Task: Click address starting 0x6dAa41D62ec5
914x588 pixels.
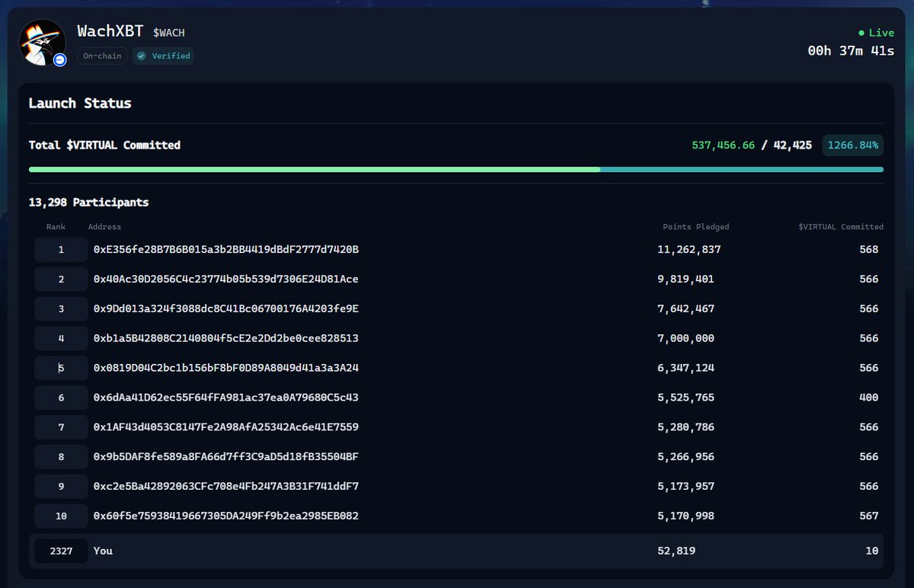Action: click(226, 398)
